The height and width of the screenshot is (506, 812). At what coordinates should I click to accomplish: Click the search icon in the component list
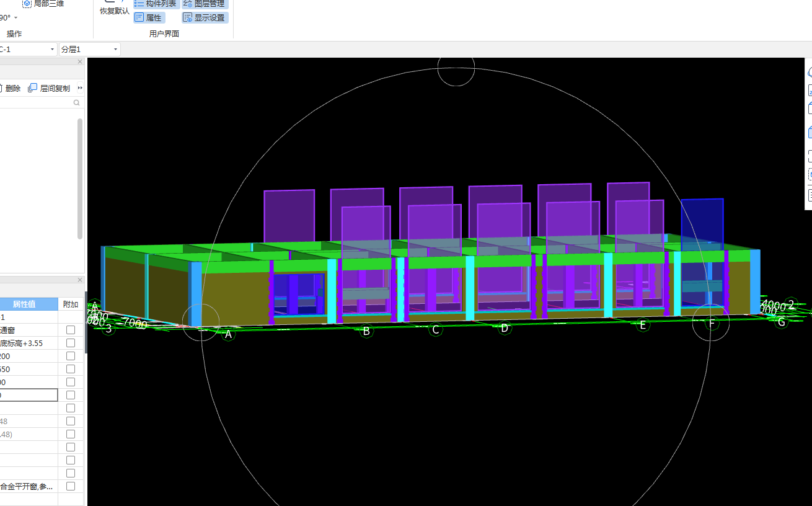77,103
